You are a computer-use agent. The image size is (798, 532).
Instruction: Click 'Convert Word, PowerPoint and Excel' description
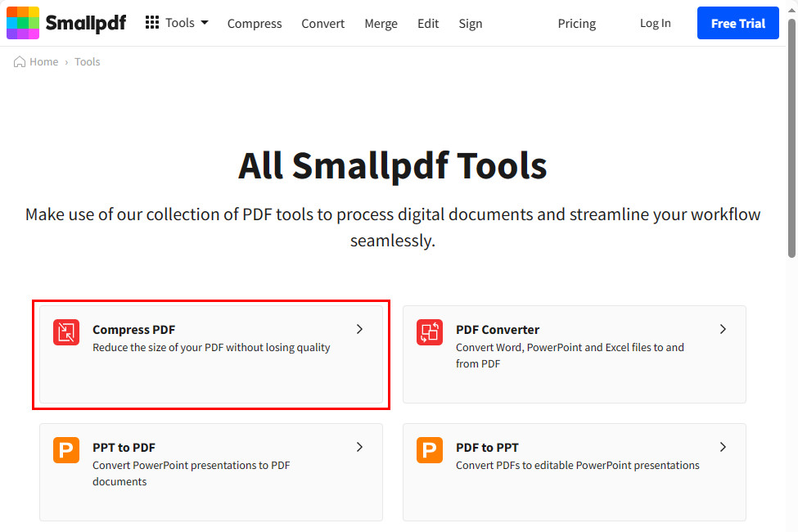[x=570, y=355]
